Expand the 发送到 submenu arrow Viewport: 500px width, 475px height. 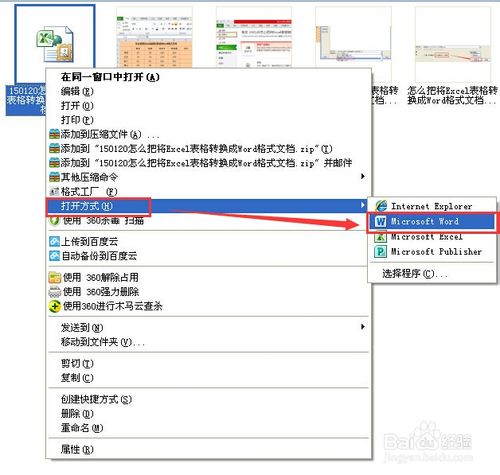pyautogui.click(x=363, y=326)
